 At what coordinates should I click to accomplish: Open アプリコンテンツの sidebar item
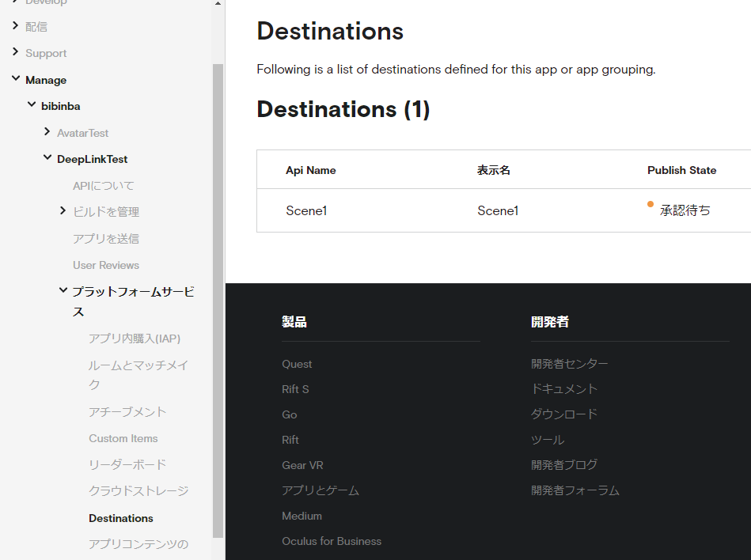tap(138, 544)
